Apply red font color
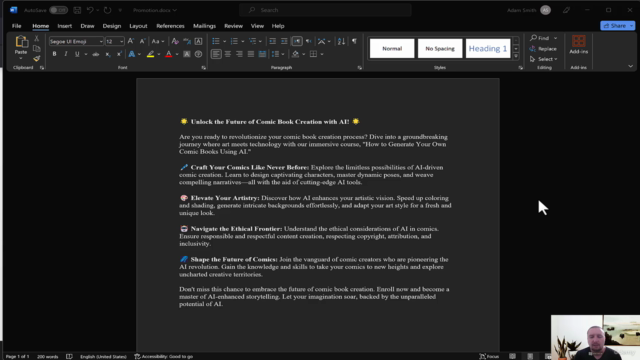This screenshot has width=640, height=360. (169, 54)
